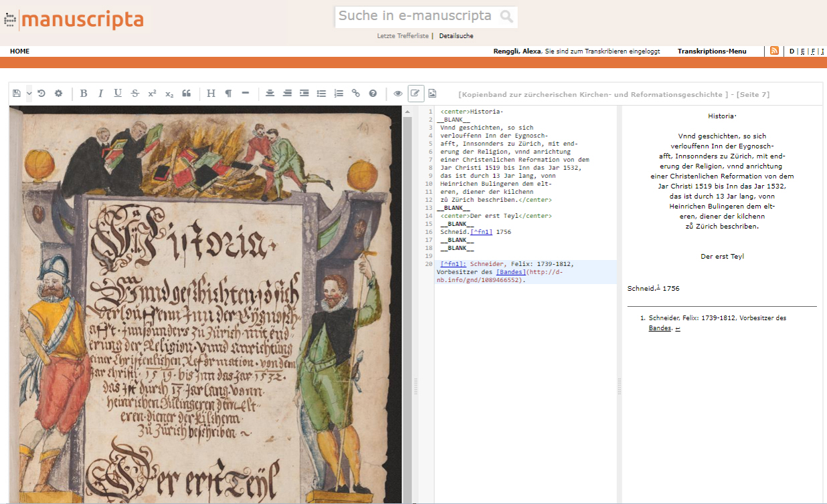Image resolution: width=827 pixels, height=504 pixels.
Task: Open the toolbar help icon
Action: (x=373, y=93)
